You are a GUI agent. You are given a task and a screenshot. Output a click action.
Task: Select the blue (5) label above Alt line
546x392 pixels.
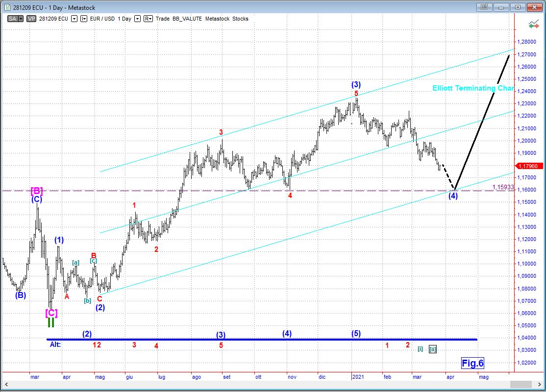point(356,334)
